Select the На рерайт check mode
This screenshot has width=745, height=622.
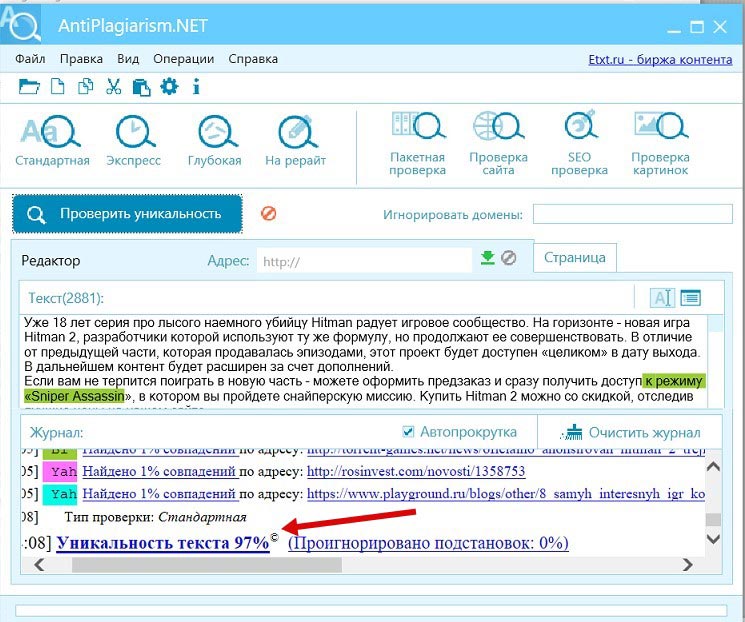point(296,141)
